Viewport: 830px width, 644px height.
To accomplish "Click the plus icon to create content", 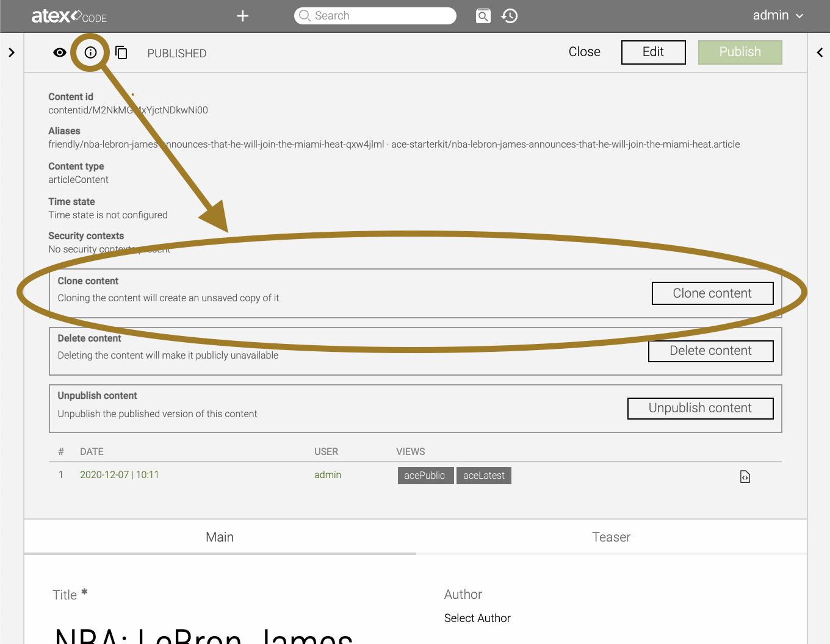I will click(x=242, y=16).
